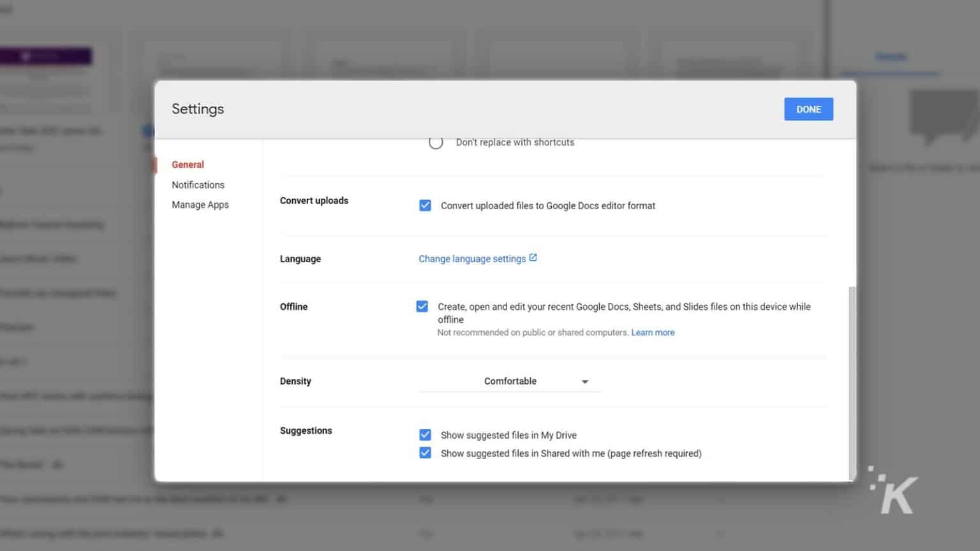Click the Settings dialog title
The width and height of the screenshot is (980, 551).
tap(197, 108)
